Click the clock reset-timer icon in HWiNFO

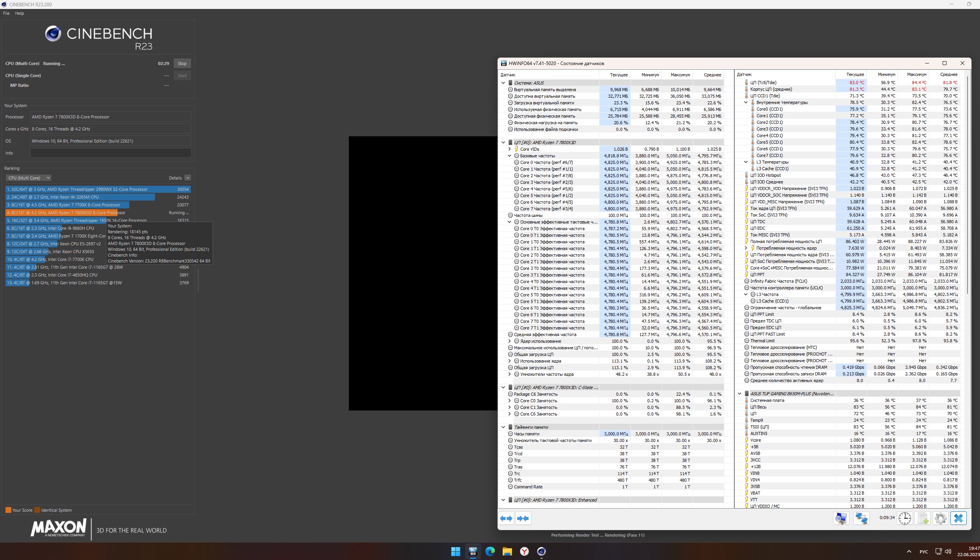[x=904, y=518]
